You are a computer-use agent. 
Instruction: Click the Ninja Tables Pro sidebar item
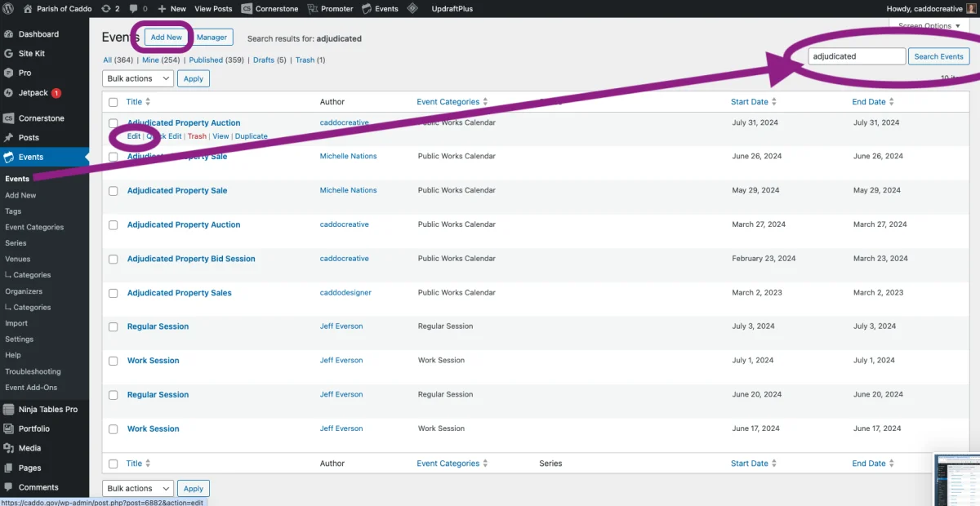(47, 409)
